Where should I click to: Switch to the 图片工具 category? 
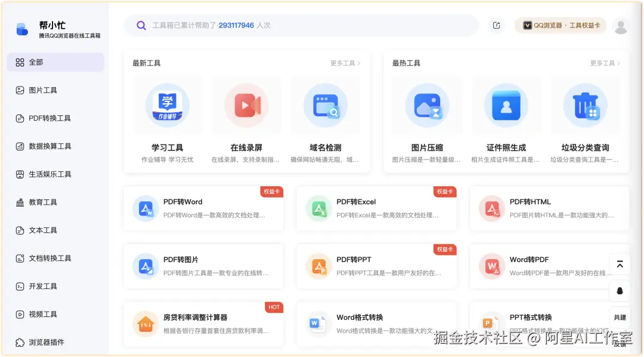click(55, 90)
